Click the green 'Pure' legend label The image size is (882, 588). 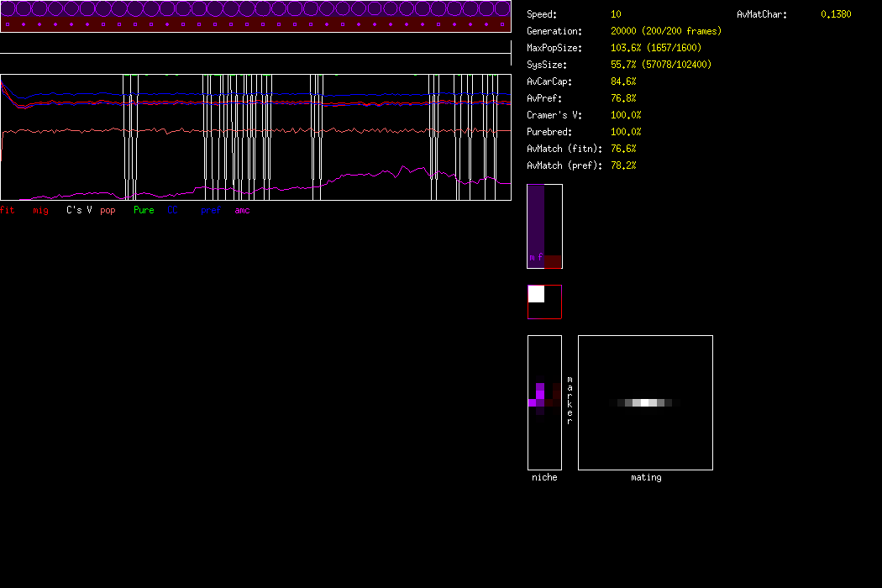coord(144,210)
